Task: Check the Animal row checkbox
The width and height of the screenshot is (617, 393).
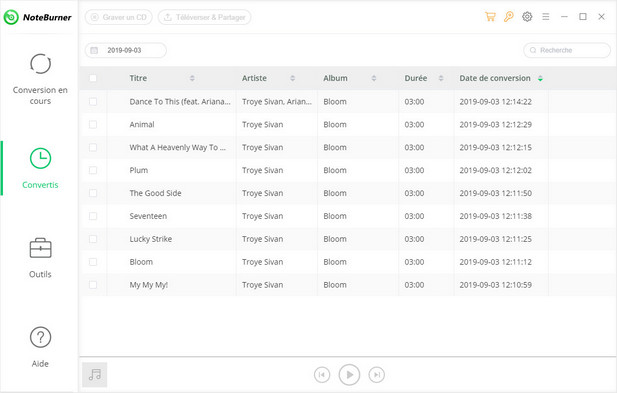Action: coord(93,124)
